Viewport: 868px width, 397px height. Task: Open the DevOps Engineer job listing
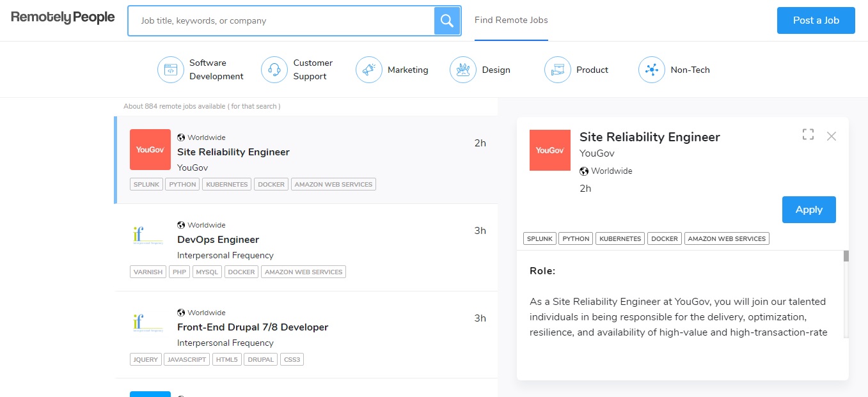[218, 240]
